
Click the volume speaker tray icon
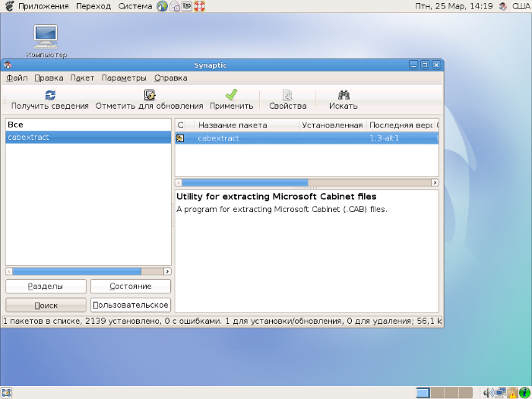tap(489, 393)
